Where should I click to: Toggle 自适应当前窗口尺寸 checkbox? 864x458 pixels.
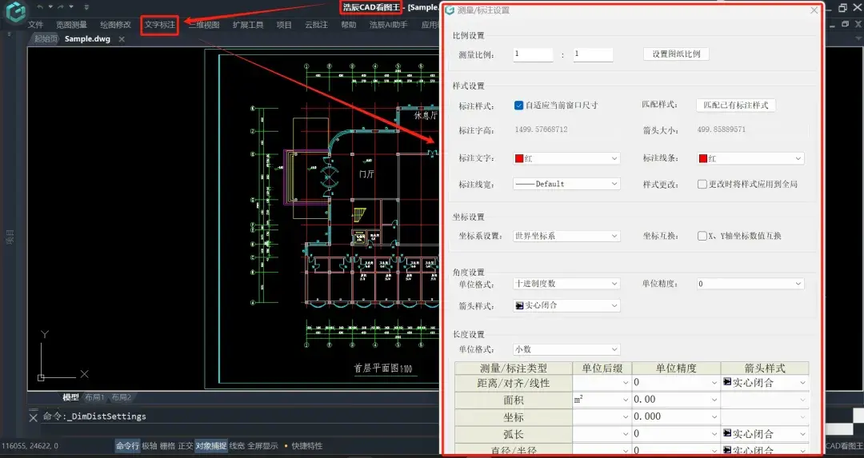(519, 105)
